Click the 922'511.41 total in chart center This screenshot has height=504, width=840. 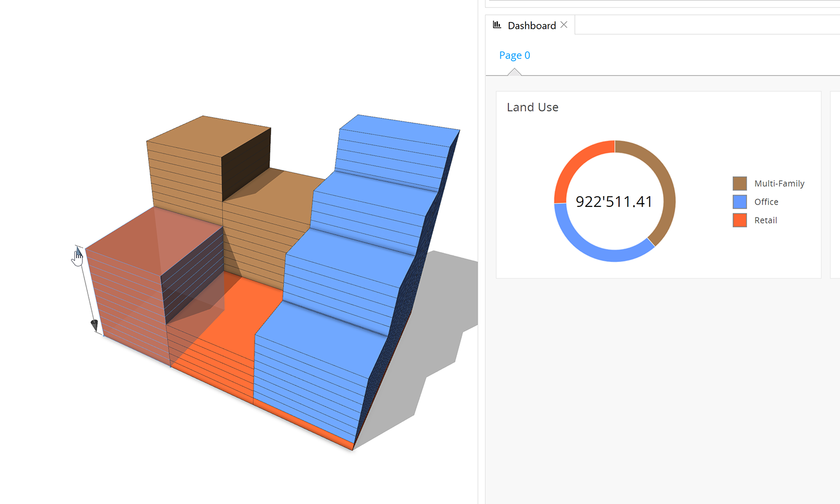[x=614, y=202]
